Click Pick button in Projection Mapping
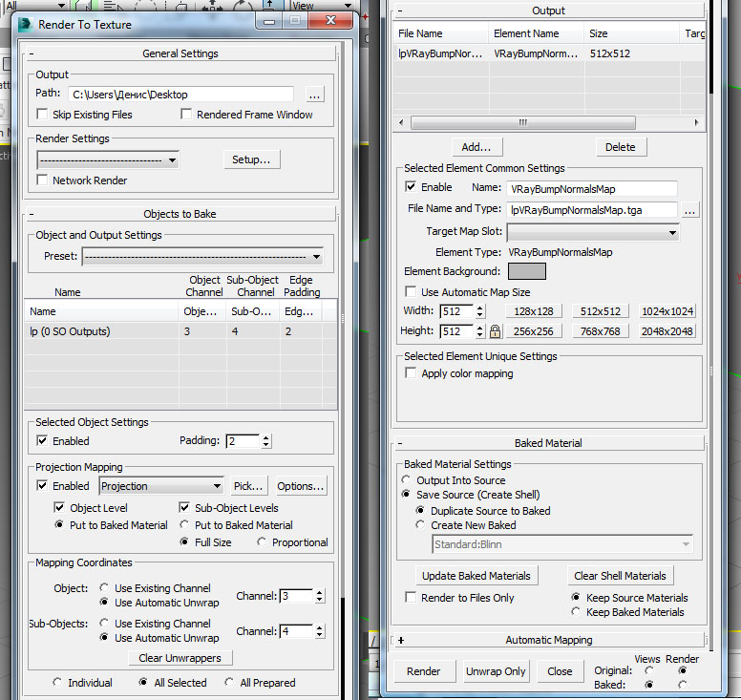 [248, 486]
